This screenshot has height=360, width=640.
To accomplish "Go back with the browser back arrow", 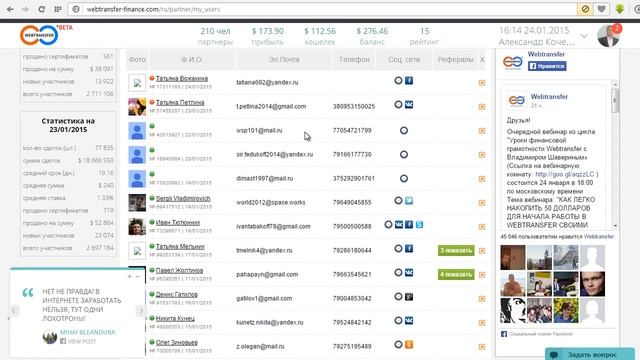I will coord(10,9).
